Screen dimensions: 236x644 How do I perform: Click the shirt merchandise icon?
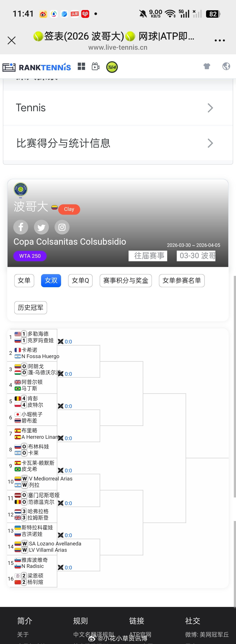207,66
